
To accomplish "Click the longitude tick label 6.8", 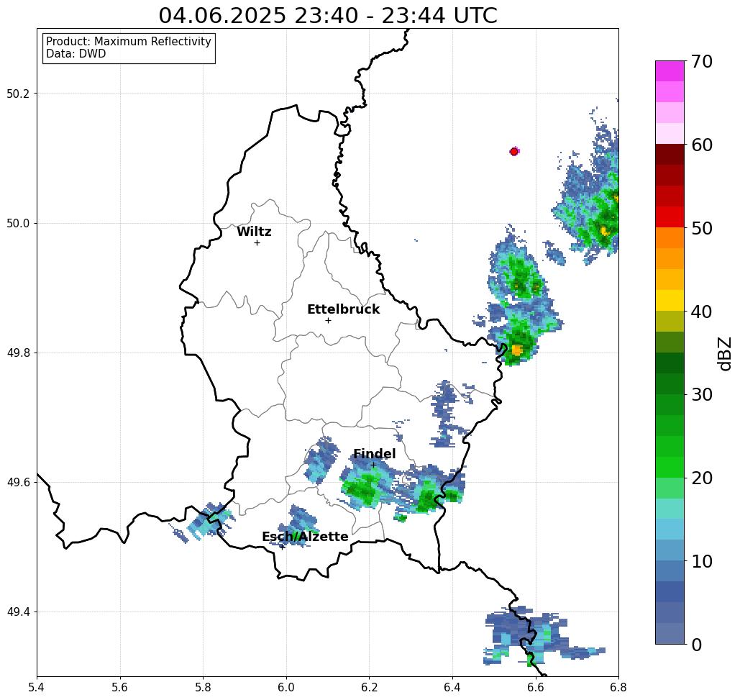I will 618,687.
